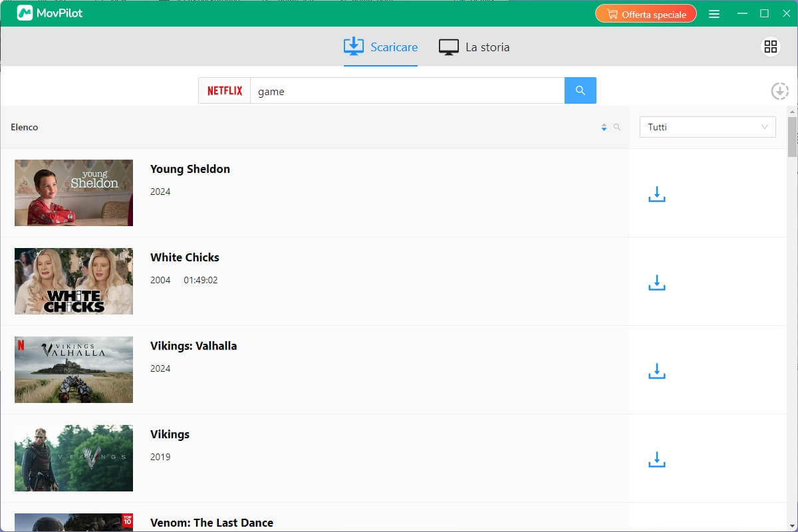Open the download queue circle icon
The width and height of the screenshot is (798, 532).
779,91
